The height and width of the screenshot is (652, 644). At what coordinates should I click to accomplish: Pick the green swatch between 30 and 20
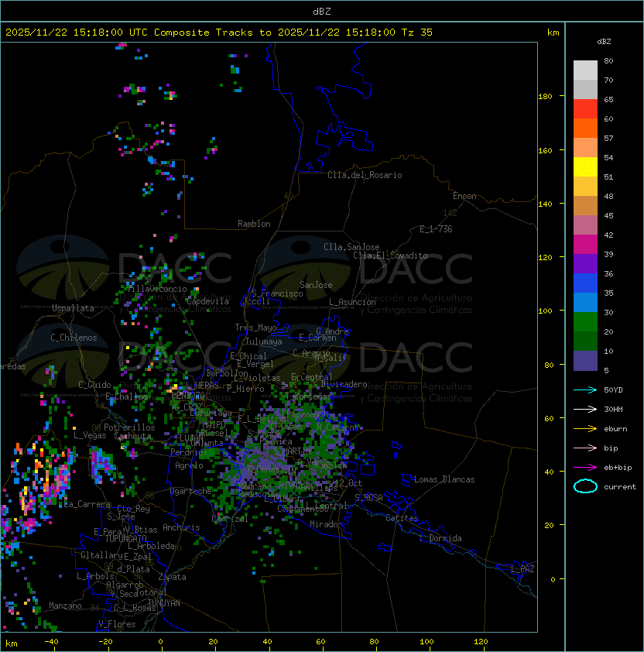585,322
